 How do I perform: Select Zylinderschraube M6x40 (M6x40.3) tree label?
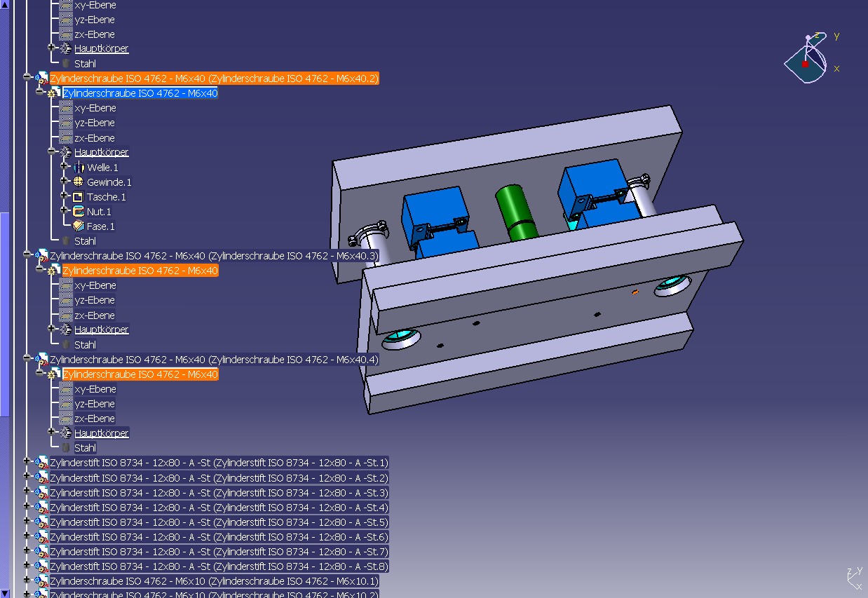[x=214, y=256]
